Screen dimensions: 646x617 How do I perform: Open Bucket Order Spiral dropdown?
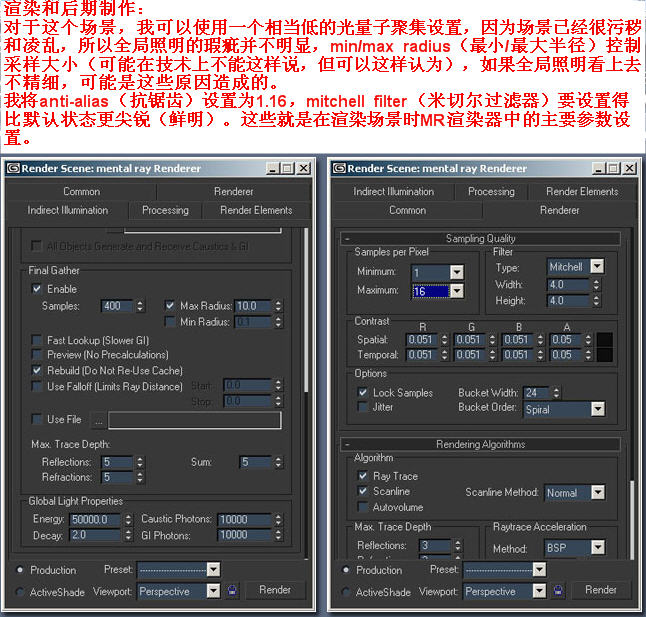(598, 409)
